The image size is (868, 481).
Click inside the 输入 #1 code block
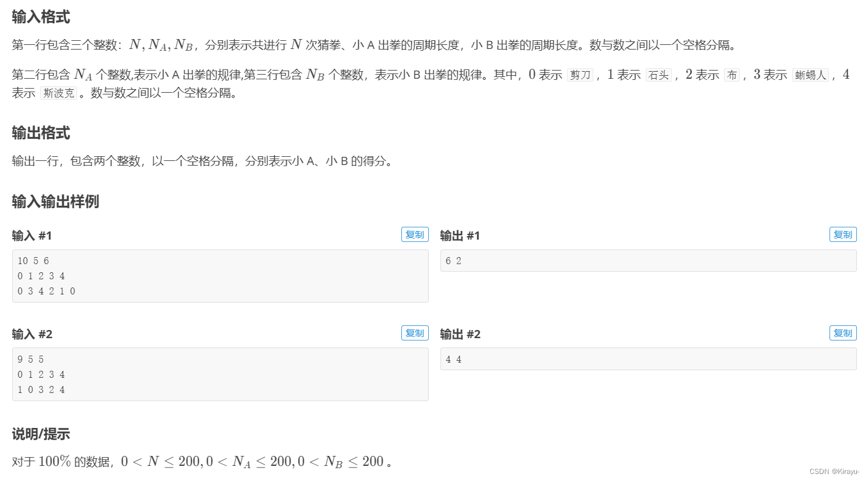click(220, 276)
